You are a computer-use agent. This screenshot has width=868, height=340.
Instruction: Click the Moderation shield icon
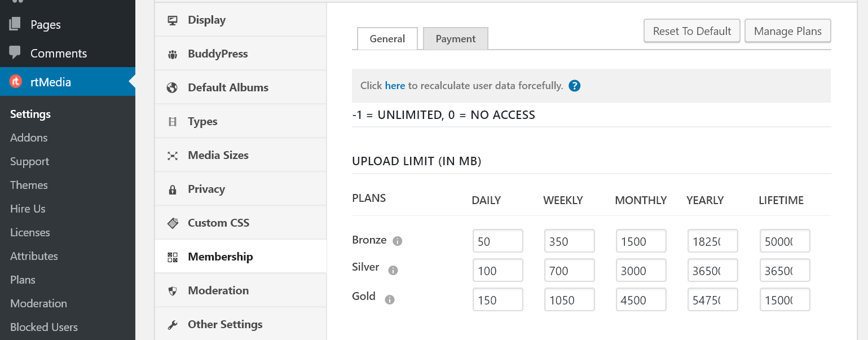(172, 290)
